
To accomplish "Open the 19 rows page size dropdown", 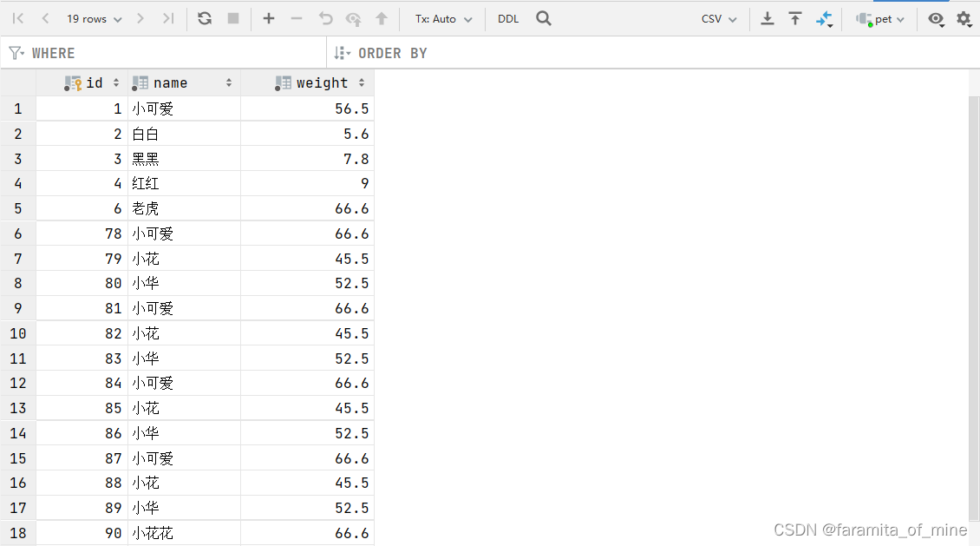I will 95,19.
